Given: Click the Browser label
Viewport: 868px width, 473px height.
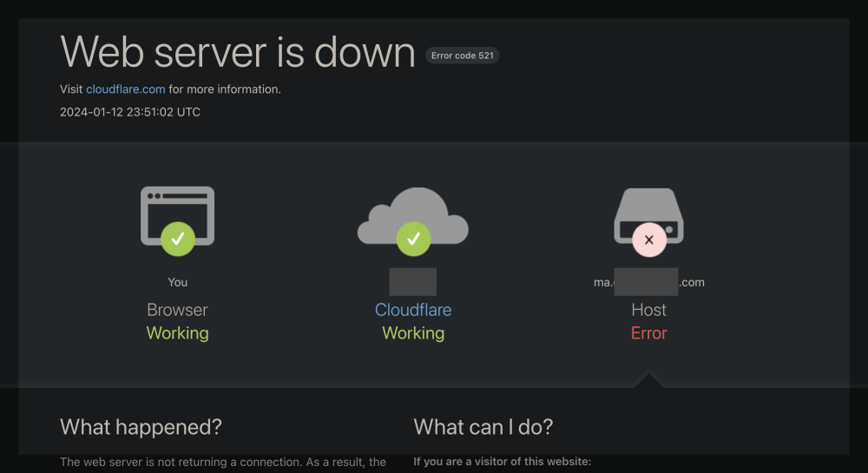Looking at the screenshot, I should (x=177, y=310).
